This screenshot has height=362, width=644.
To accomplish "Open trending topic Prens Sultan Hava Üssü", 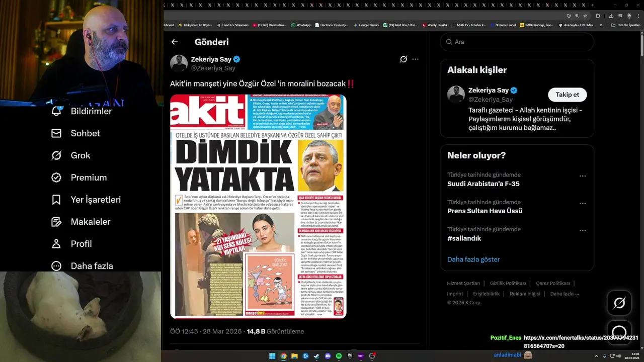I will [x=485, y=211].
